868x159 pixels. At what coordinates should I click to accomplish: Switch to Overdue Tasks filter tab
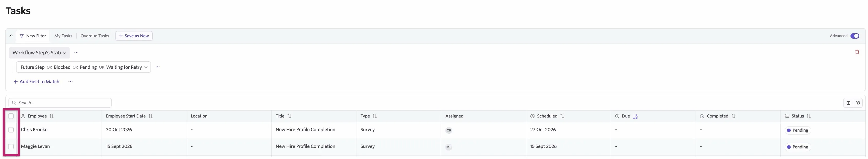pyautogui.click(x=95, y=36)
